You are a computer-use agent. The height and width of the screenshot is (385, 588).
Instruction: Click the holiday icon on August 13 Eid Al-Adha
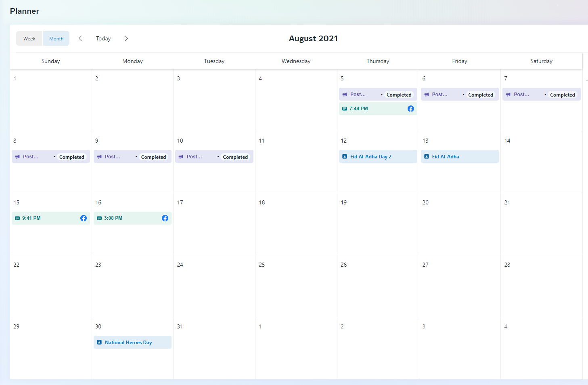tap(427, 156)
